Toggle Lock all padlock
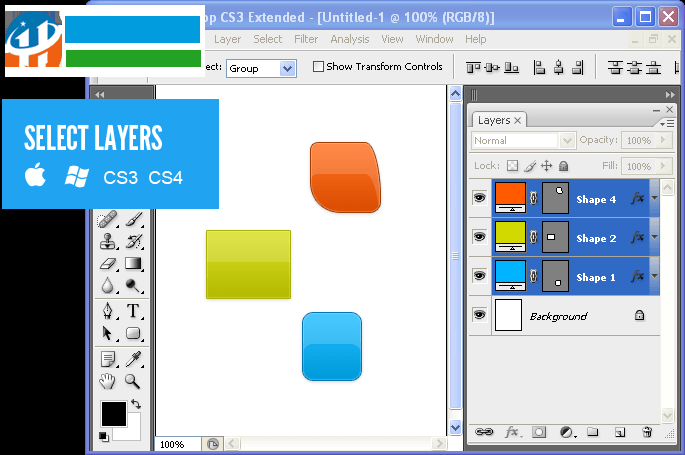Viewport: 685px width, 455px height. click(564, 166)
